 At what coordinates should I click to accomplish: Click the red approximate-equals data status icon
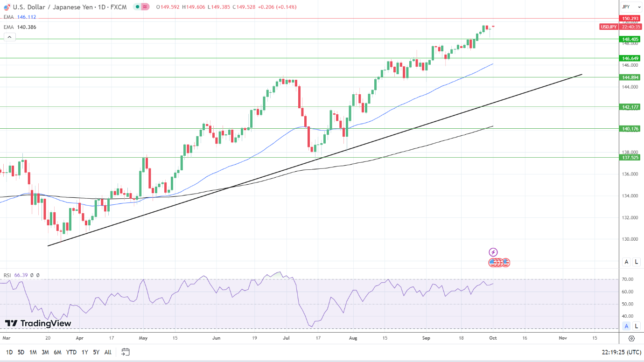[x=145, y=7]
